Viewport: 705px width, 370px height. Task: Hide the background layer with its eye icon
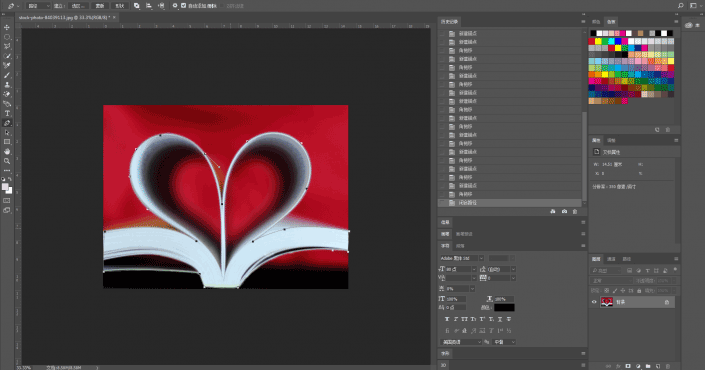click(x=594, y=302)
